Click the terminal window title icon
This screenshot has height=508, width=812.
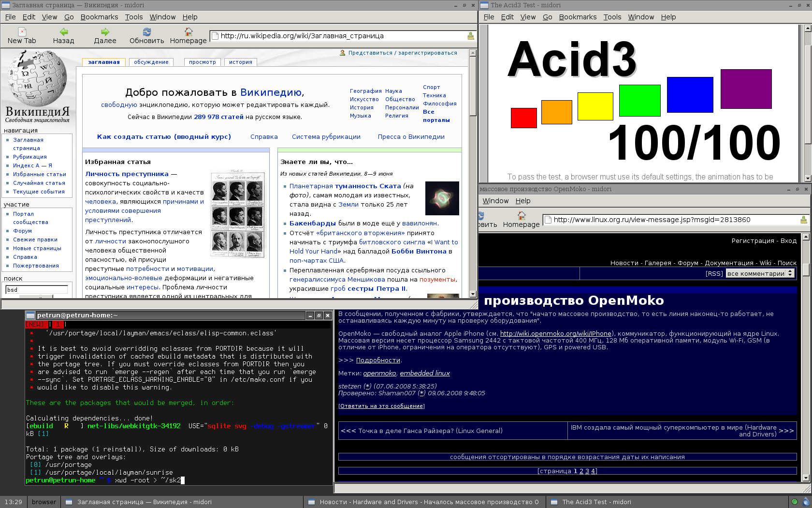[x=30, y=315]
